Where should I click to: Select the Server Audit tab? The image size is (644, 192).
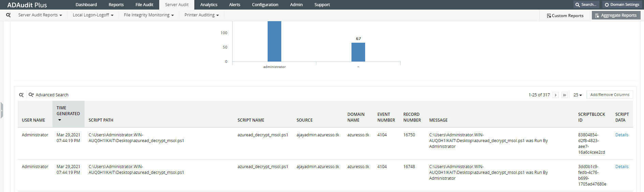click(x=177, y=5)
